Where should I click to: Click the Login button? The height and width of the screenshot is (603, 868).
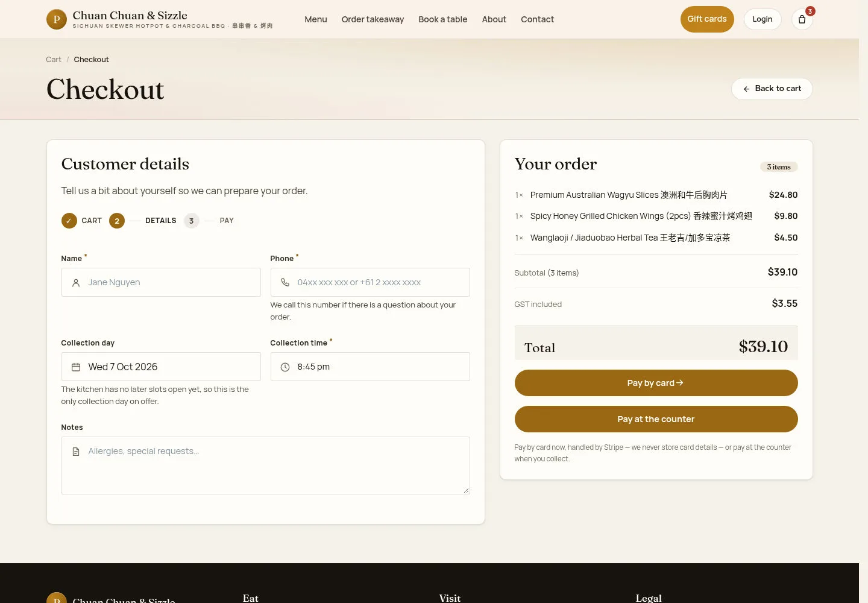pos(763,19)
